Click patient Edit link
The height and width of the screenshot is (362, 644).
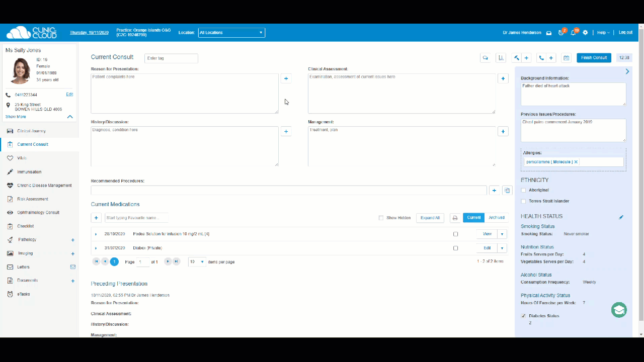[x=69, y=95]
